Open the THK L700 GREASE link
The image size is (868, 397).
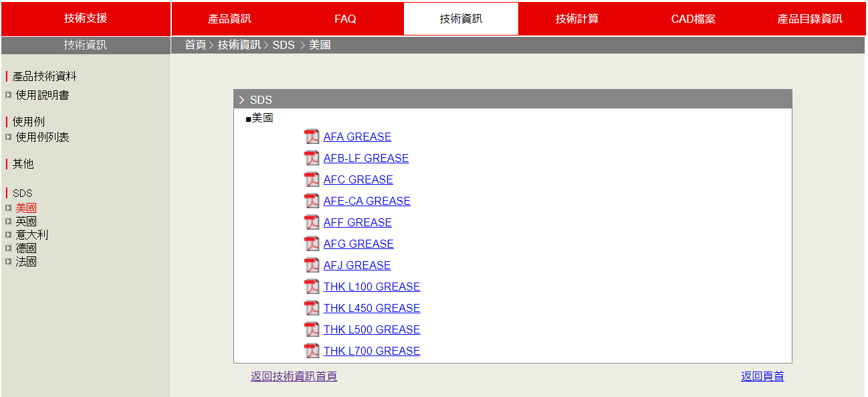point(372,351)
